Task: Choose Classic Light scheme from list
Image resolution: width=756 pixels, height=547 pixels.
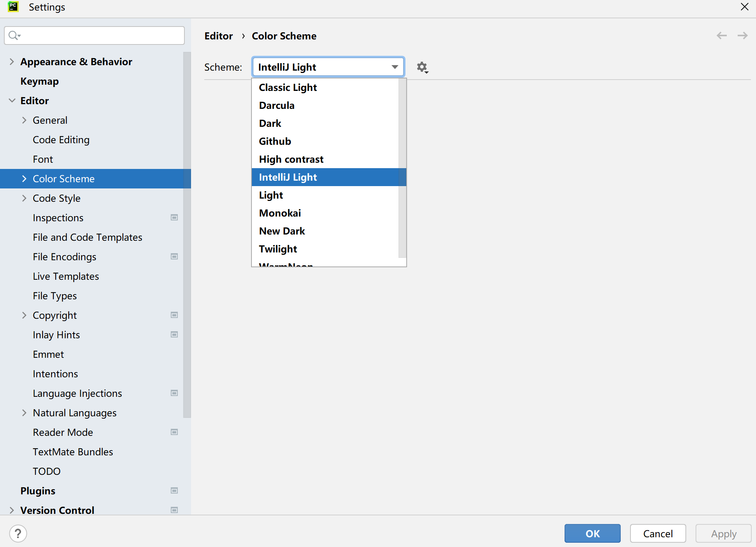Action: (325, 87)
